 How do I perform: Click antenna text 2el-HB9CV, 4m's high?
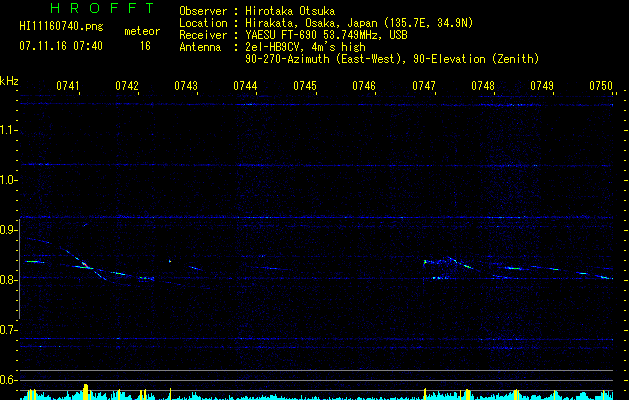pos(305,47)
